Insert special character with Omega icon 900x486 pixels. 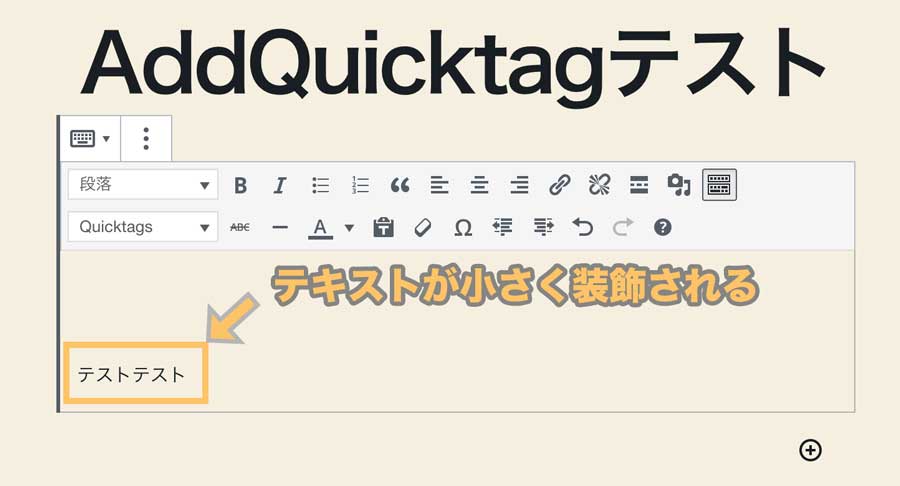click(x=463, y=227)
